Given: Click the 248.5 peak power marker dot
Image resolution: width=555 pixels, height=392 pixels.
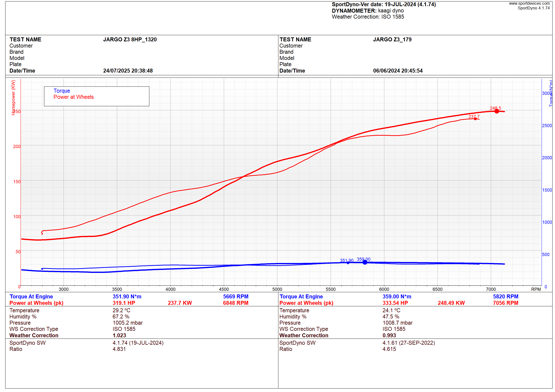Looking at the screenshot, I should click(x=497, y=111).
